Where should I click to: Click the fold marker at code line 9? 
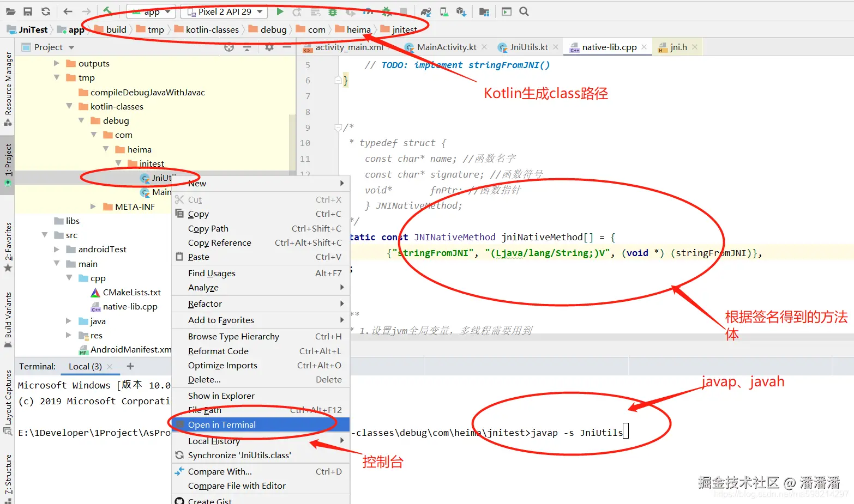(338, 127)
